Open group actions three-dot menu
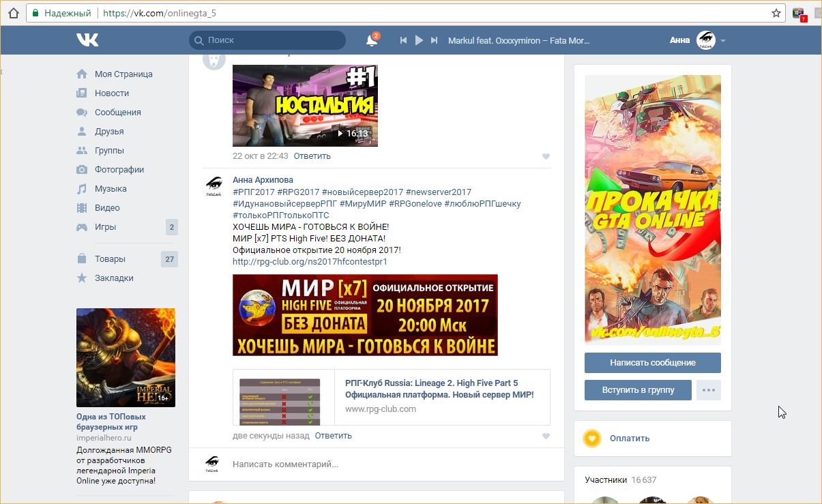This screenshot has height=504, width=822. [x=708, y=390]
